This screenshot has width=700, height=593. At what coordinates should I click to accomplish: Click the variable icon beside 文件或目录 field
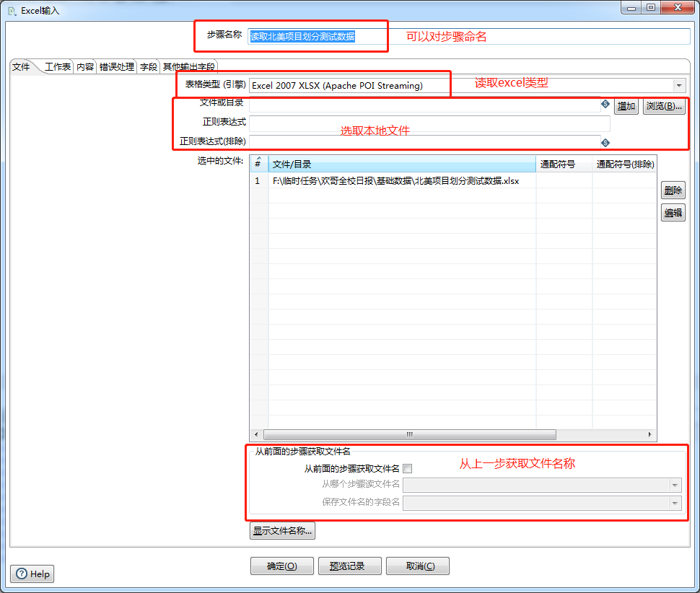click(x=605, y=103)
